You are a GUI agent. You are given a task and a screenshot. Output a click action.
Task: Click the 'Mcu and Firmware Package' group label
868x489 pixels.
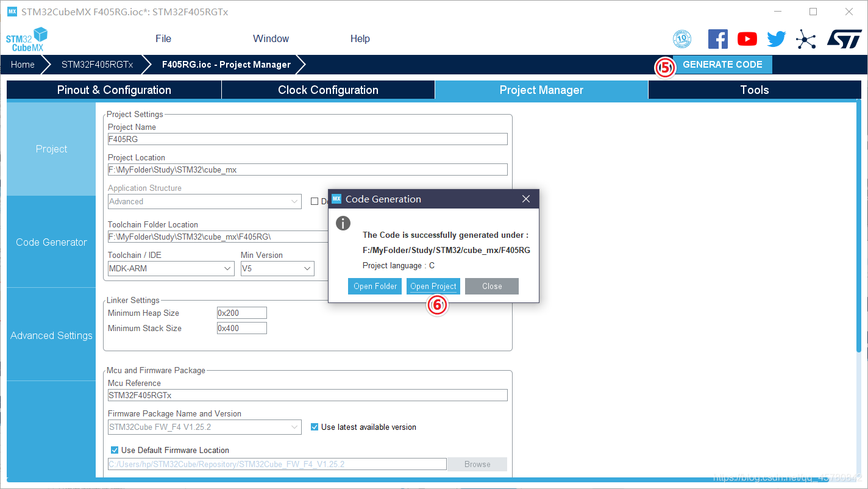(156, 370)
